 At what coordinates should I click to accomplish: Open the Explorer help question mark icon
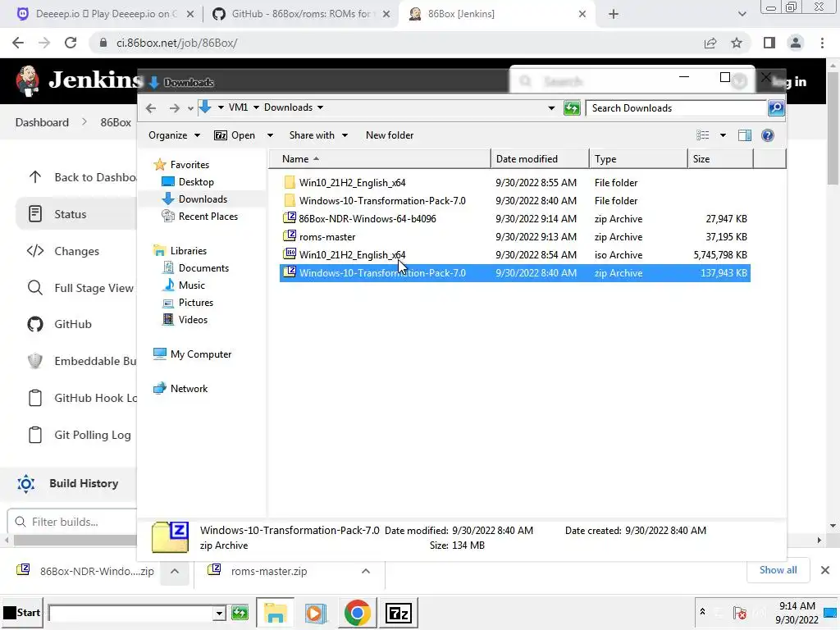pos(768,135)
